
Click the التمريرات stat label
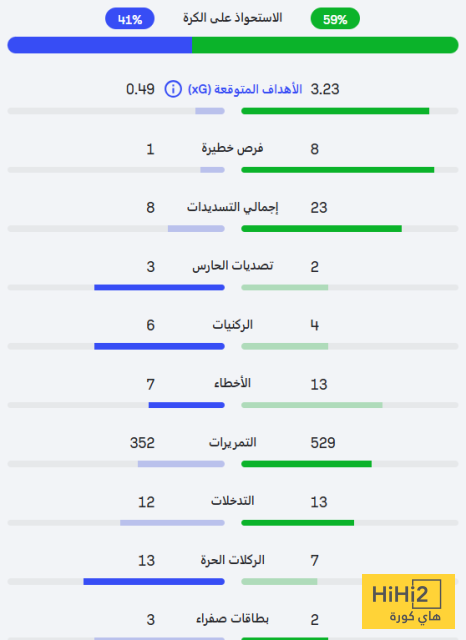coord(233,442)
